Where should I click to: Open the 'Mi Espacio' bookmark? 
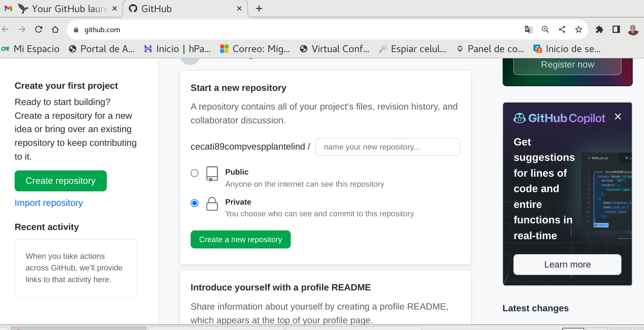coord(31,49)
